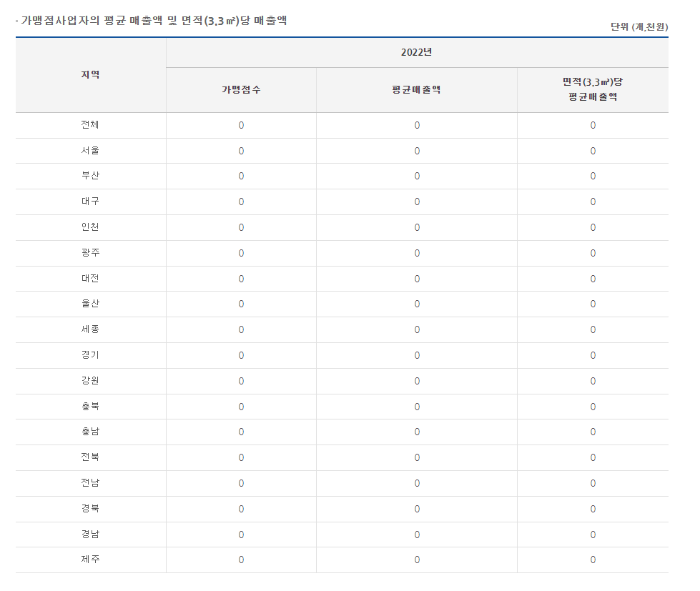Viewport: 700px width, 591px height.
Task: Select the 가맹점수 column header
Action: pyautogui.click(x=241, y=90)
